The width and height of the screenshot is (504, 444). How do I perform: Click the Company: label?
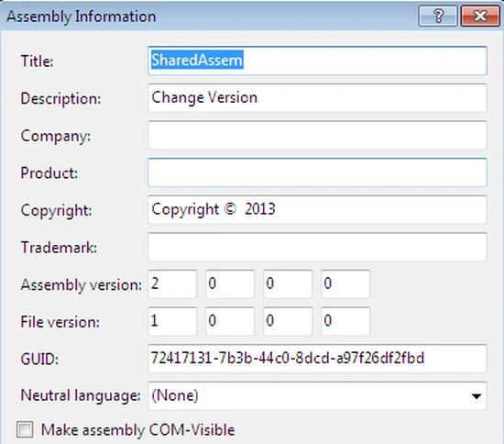point(56,136)
